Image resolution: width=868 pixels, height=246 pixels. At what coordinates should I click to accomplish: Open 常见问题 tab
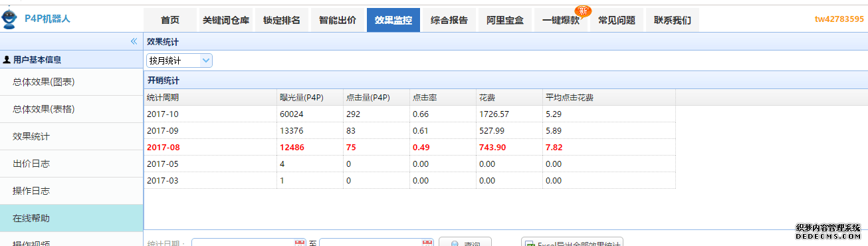click(617, 20)
